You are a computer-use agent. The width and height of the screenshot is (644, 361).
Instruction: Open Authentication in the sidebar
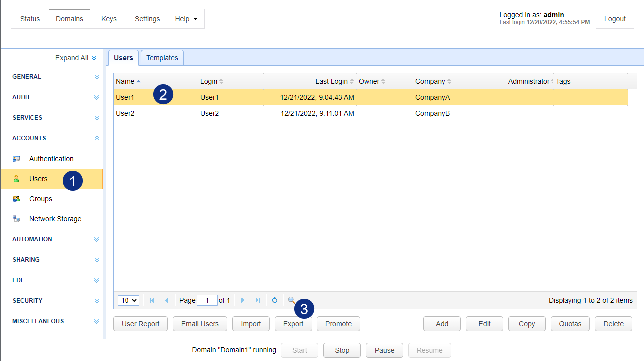51,159
